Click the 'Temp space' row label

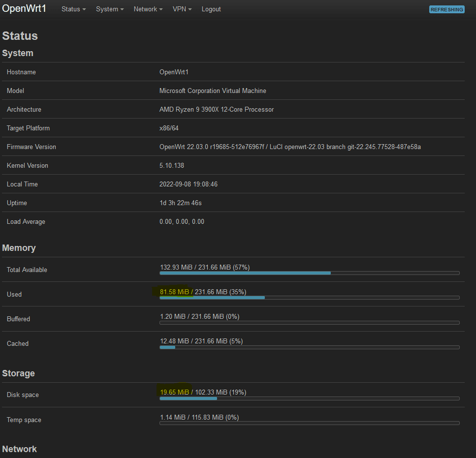24,420
